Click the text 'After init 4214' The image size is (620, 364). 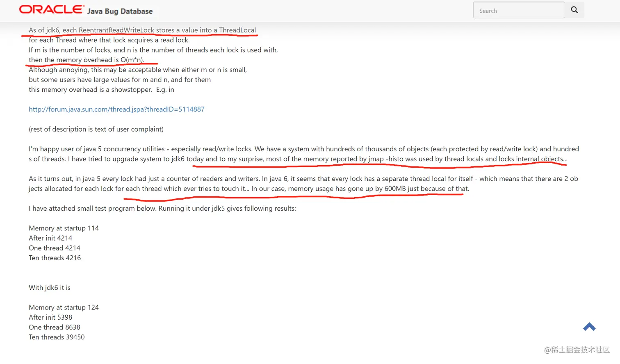click(x=50, y=238)
